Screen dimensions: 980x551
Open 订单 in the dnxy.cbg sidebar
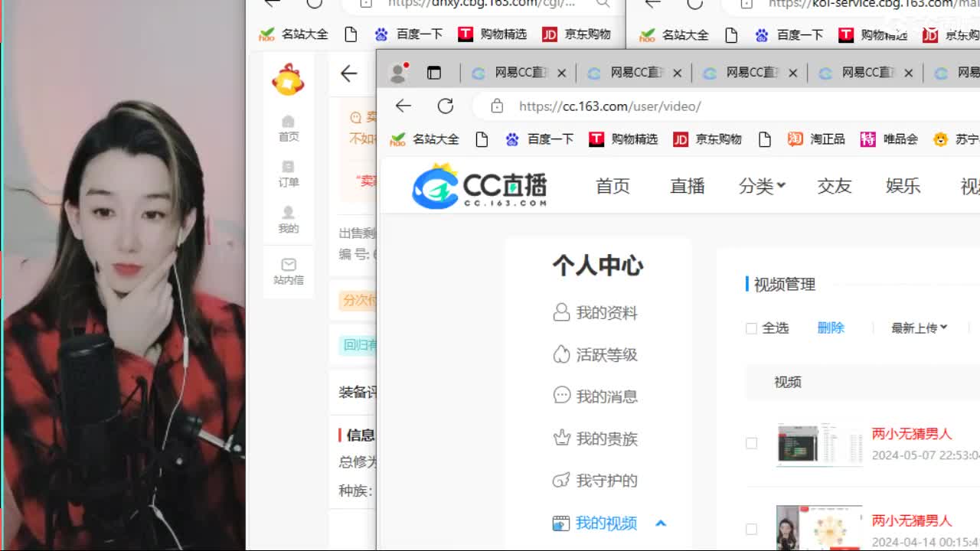[289, 174]
